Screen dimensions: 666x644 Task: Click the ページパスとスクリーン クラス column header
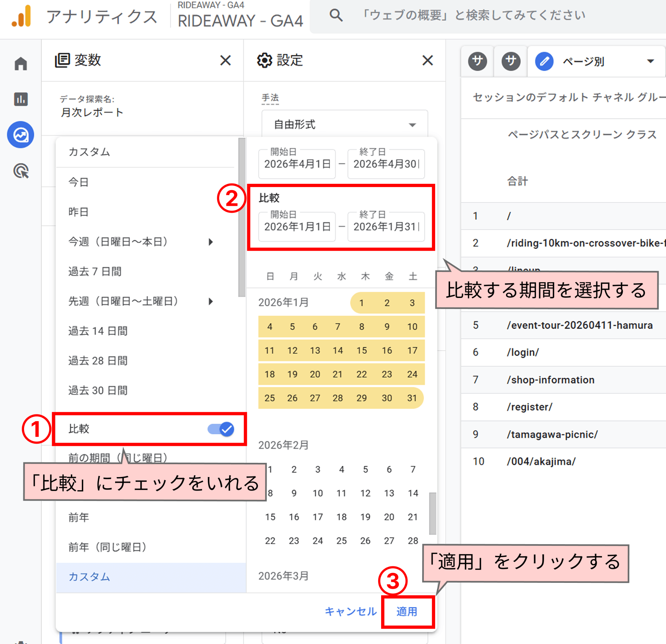582,135
